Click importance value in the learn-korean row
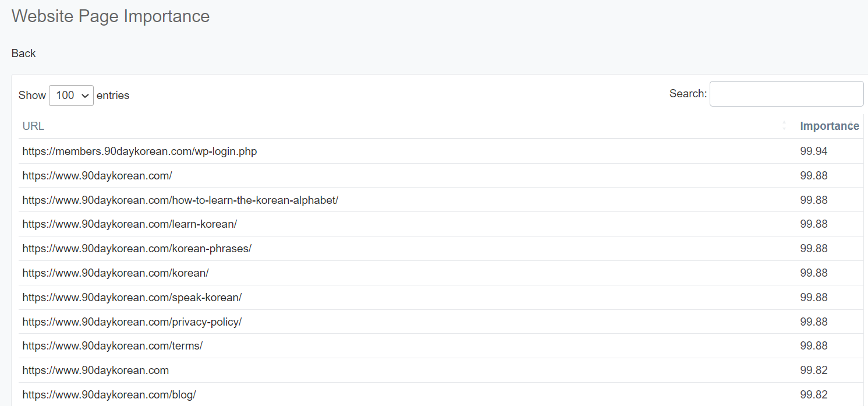The width and height of the screenshot is (868, 406). [813, 224]
